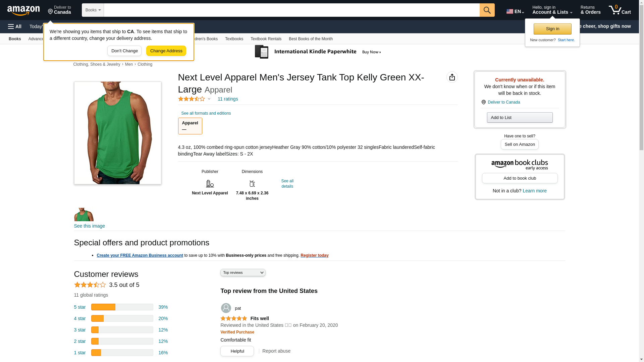Click the yellow Sign in button
The width and height of the screenshot is (644, 362).
click(552, 29)
